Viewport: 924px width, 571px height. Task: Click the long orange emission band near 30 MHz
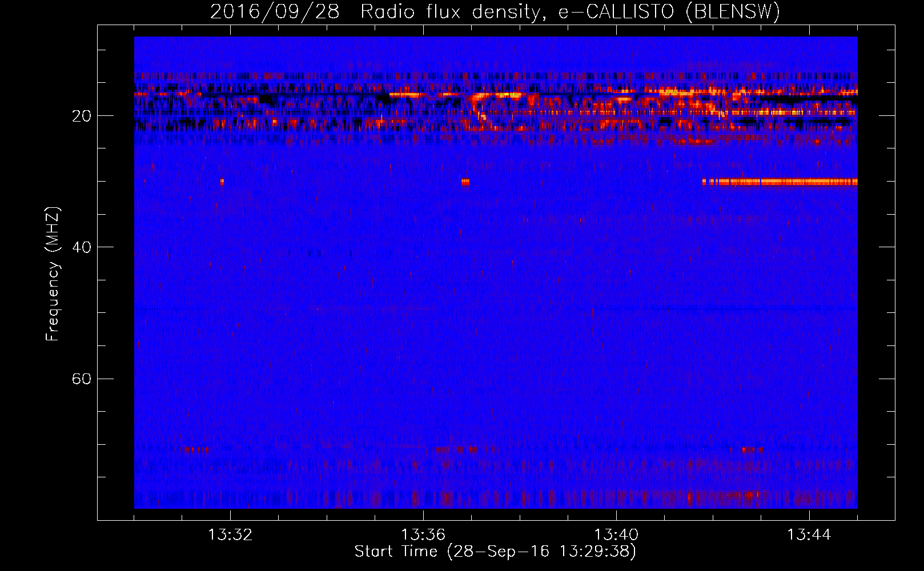[x=780, y=182]
